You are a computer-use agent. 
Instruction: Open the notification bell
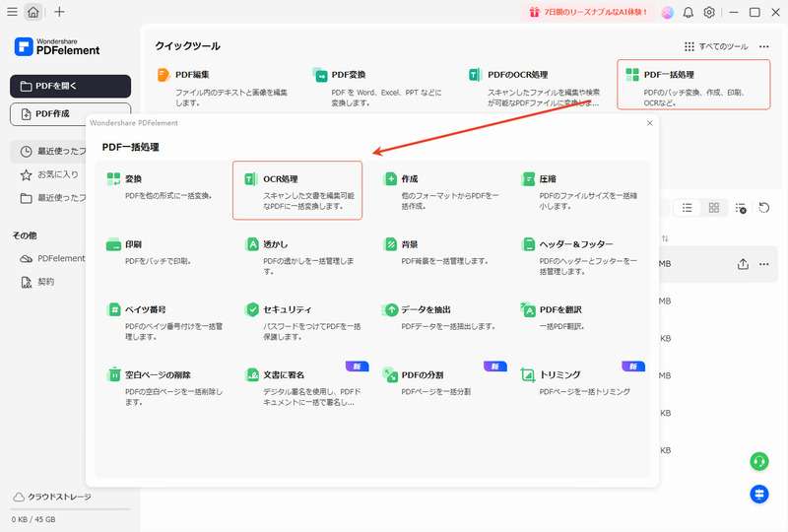click(688, 12)
